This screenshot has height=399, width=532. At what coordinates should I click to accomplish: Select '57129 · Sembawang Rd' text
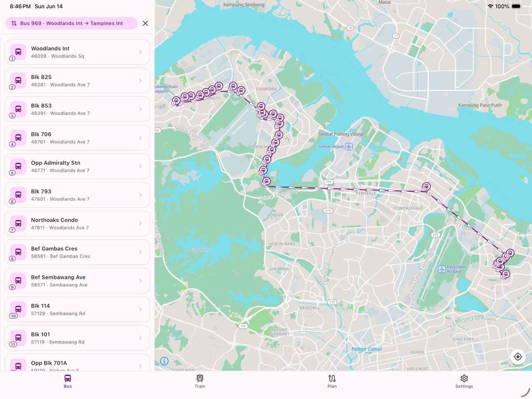coord(58,313)
